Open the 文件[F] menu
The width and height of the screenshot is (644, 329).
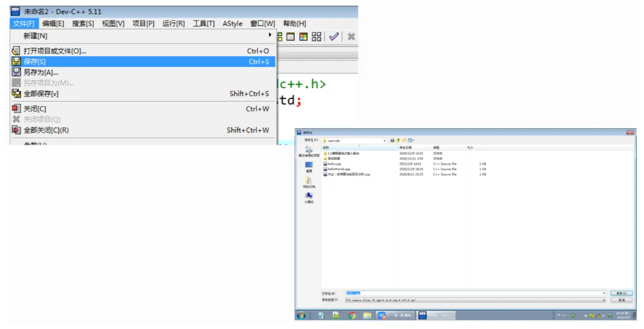click(23, 23)
